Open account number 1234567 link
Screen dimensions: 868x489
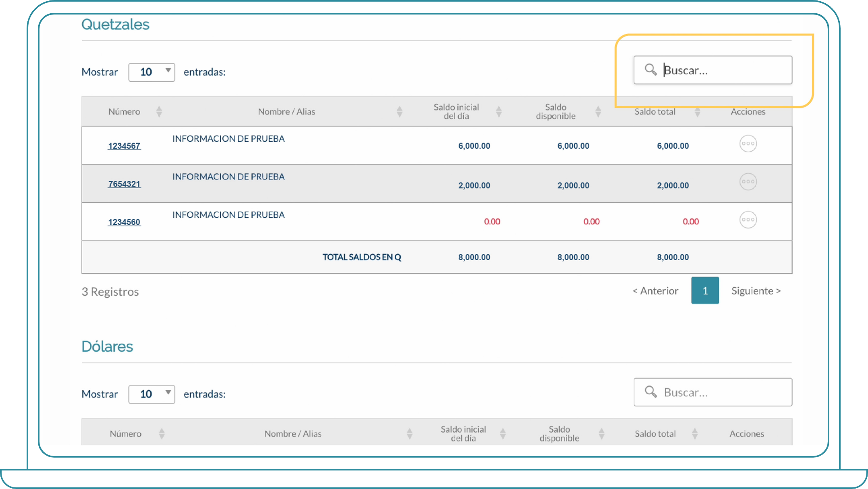point(124,146)
